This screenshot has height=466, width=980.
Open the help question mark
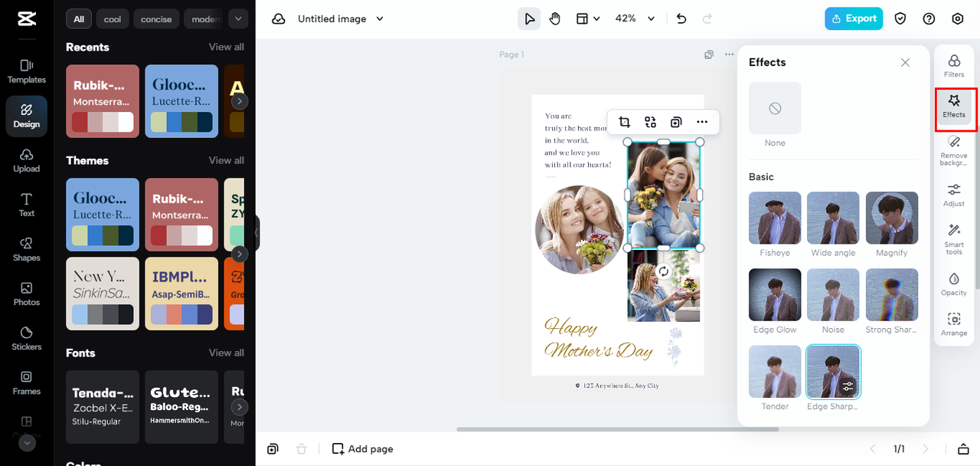929,18
